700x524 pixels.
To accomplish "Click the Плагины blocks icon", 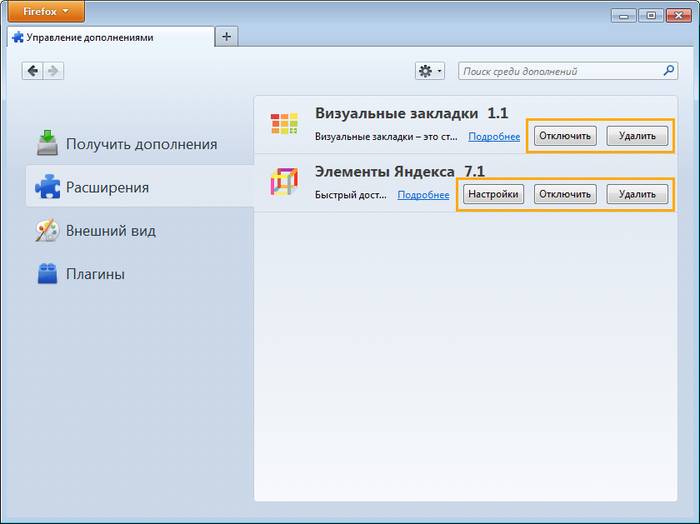I will tap(48, 273).
